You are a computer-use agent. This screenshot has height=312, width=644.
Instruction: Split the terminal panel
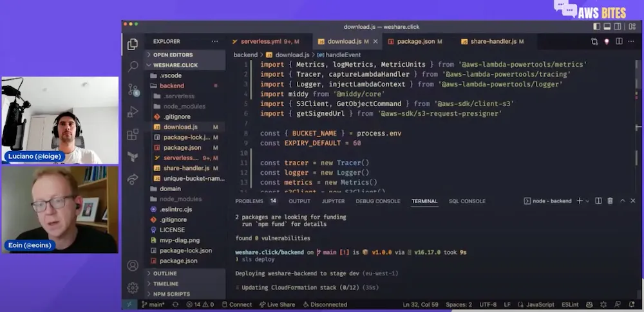click(x=598, y=201)
